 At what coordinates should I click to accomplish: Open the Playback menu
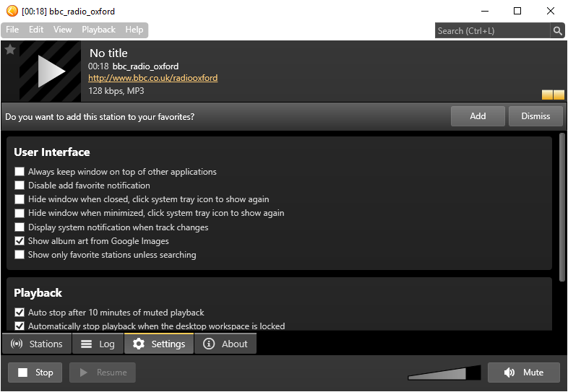[x=98, y=30]
